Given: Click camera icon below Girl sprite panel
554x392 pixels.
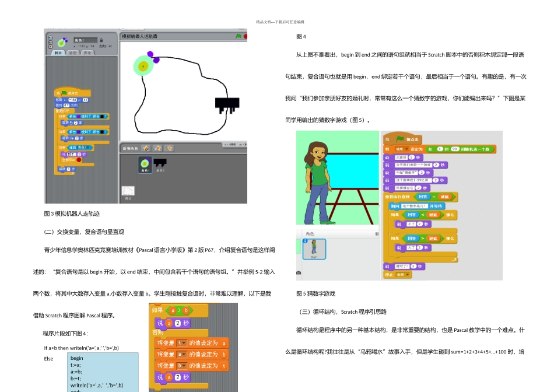Looking at the screenshot, I should coord(299,272).
